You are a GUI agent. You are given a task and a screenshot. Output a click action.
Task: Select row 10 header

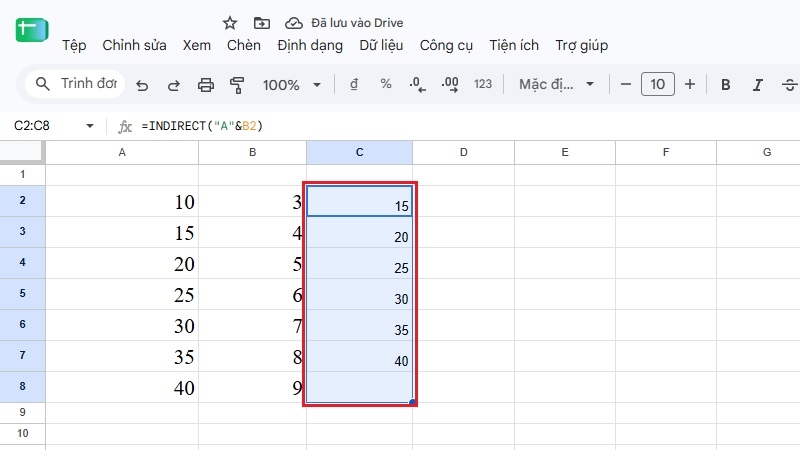[x=22, y=434]
